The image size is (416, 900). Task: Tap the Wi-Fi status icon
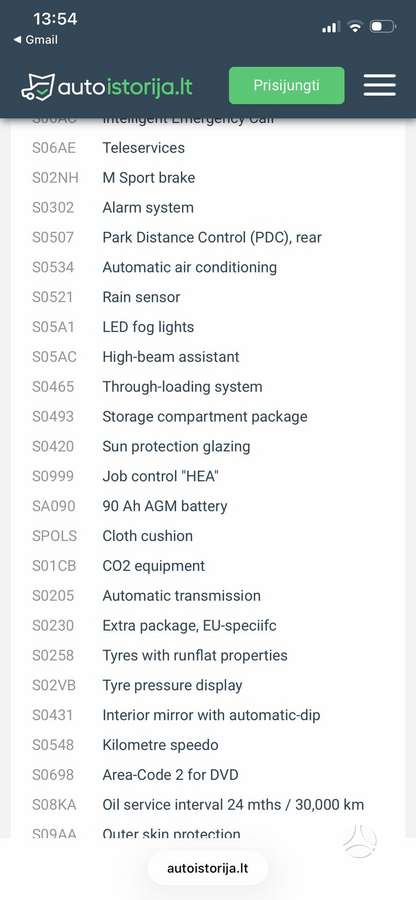pos(355,26)
